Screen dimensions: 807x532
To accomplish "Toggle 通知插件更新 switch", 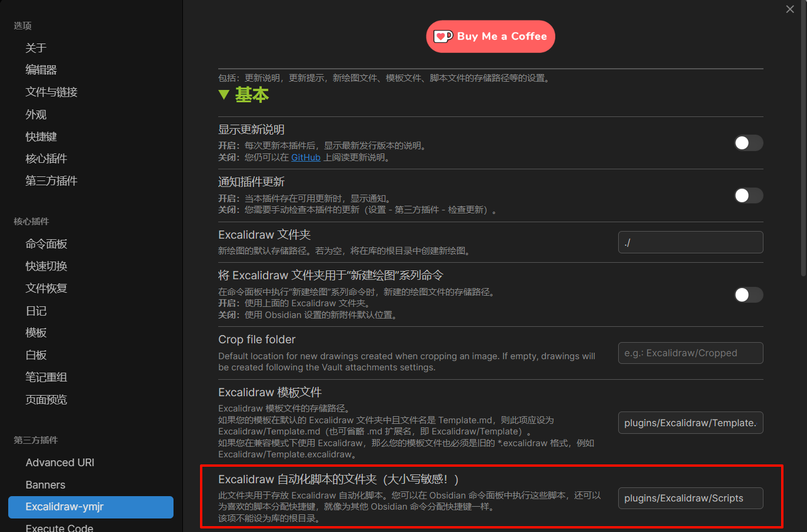I will 749,195.
